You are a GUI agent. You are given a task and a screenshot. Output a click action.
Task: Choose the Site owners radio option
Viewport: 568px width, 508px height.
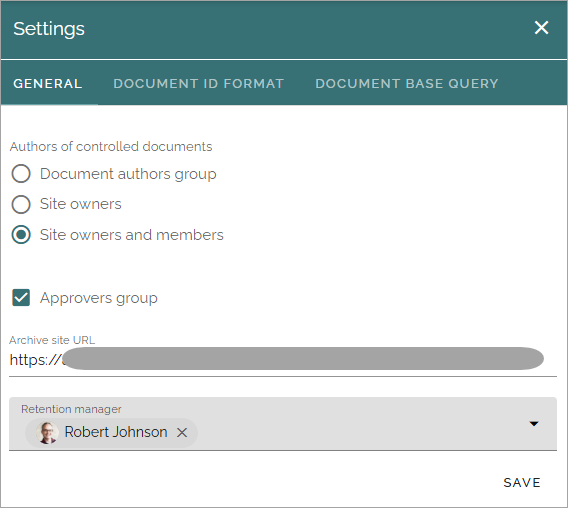pos(21,204)
